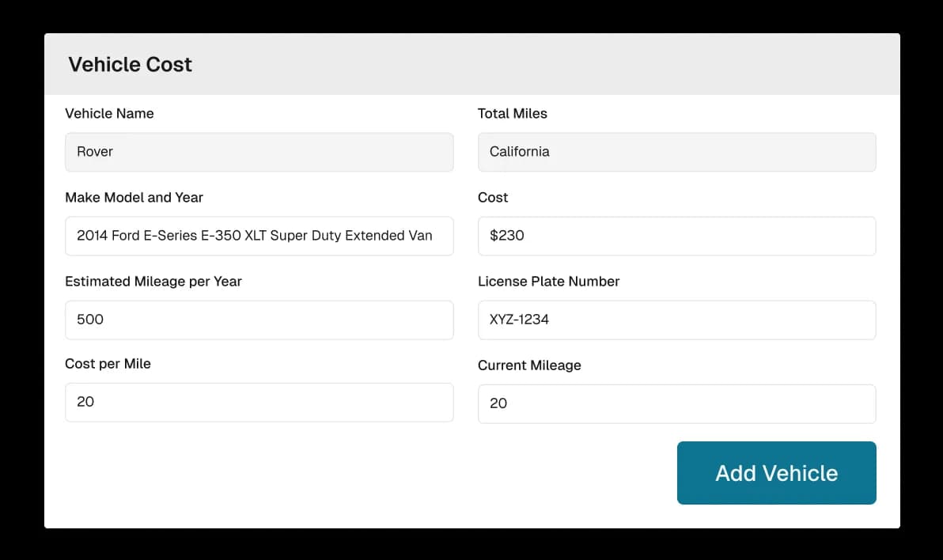Select the Total Miles field showing California
943x560 pixels.
[676, 152]
